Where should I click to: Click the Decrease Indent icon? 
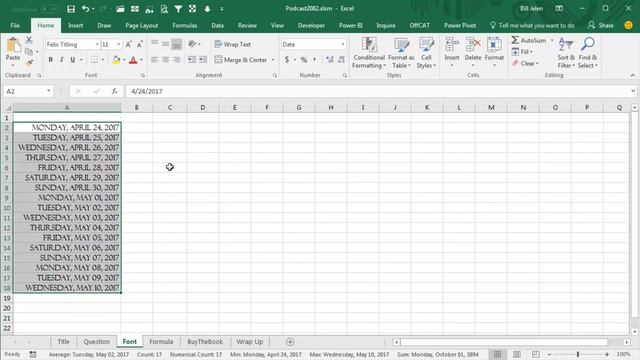tap(191, 60)
